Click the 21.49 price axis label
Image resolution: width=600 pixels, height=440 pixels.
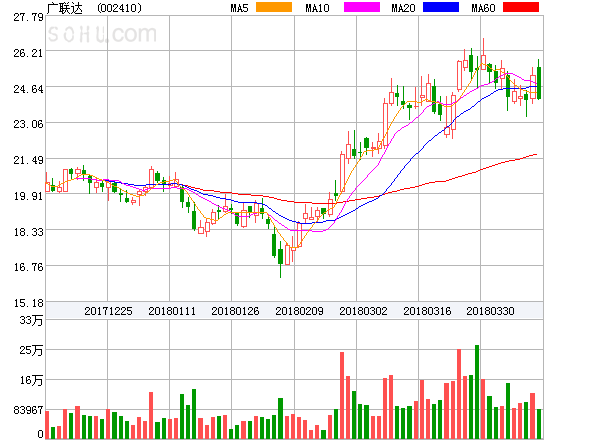point(28,160)
